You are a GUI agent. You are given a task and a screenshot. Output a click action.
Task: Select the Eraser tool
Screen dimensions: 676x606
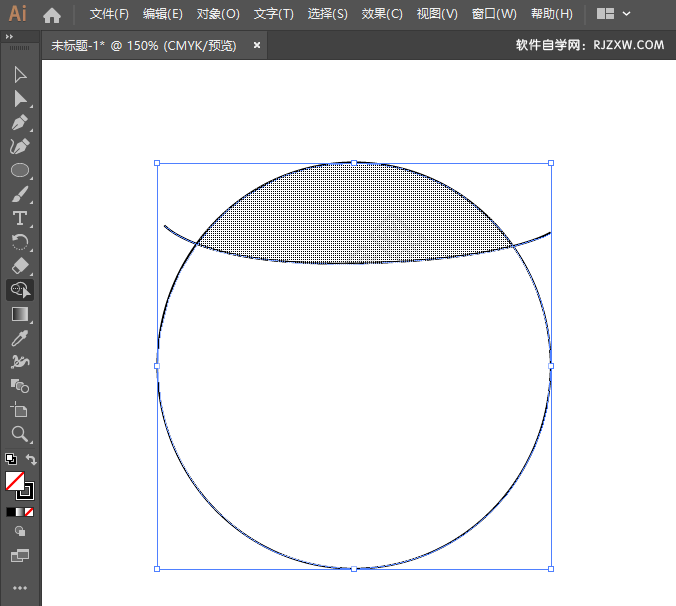click(20, 266)
